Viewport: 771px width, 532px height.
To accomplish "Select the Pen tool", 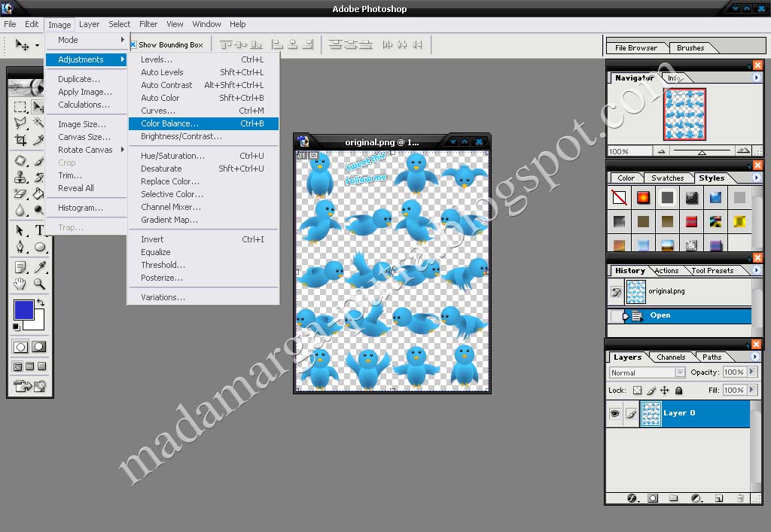I will (20, 247).
